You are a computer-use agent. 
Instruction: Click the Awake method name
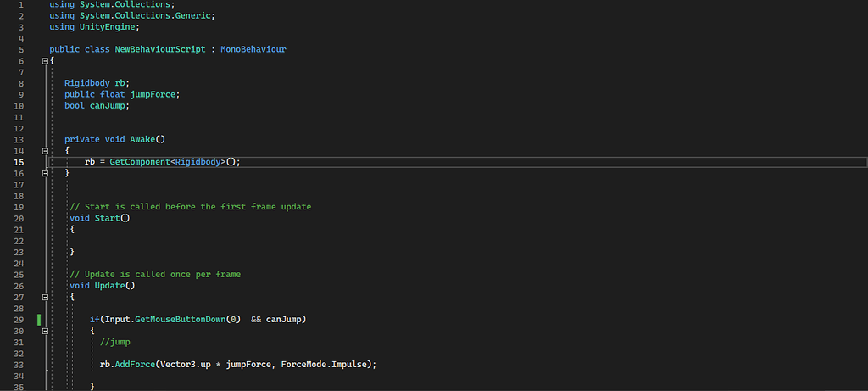(x=142, y=139)
